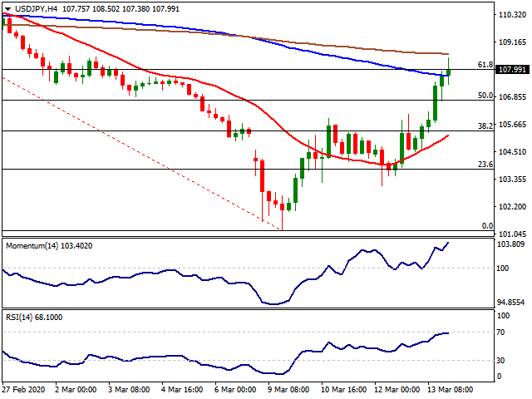
Task: Click price axis value 104.510
Action: click(512, 151)
